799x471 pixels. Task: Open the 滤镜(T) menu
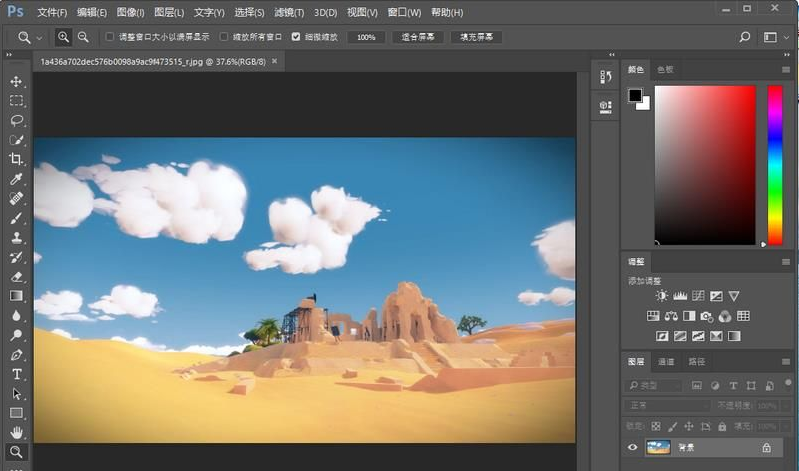[289, 12]
